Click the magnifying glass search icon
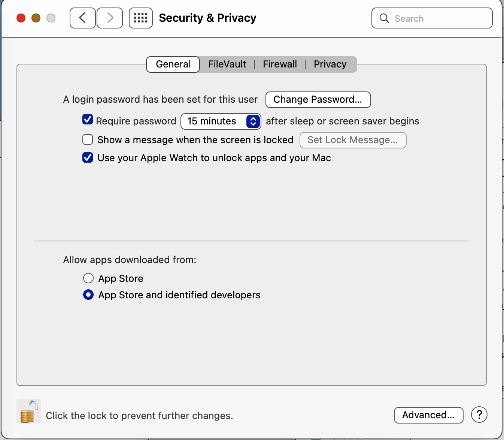Screen dimensions: 504x440 384,18
